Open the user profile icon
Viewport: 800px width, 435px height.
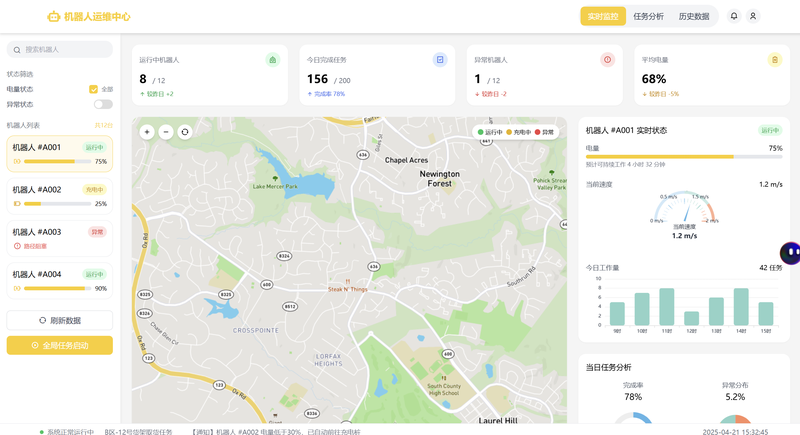click(753, 16)
